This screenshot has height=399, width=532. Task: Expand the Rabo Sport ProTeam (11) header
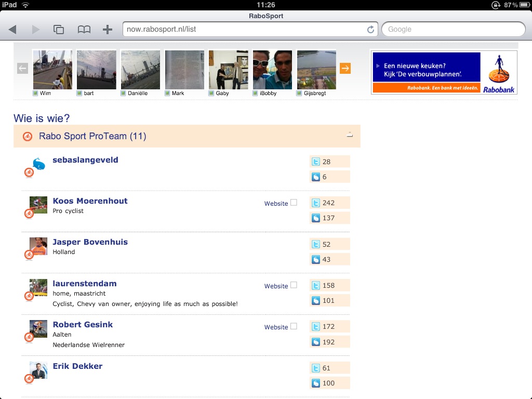tap(92, 136)
